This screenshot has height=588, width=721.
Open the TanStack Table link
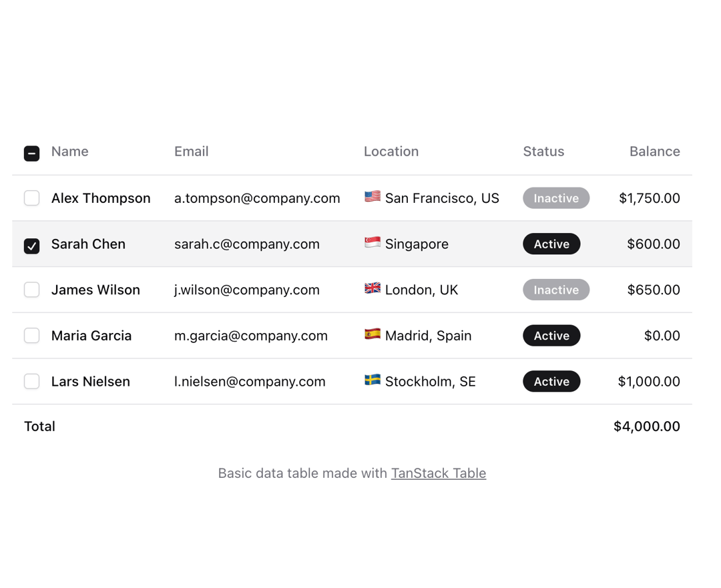[x=438, y=473]
